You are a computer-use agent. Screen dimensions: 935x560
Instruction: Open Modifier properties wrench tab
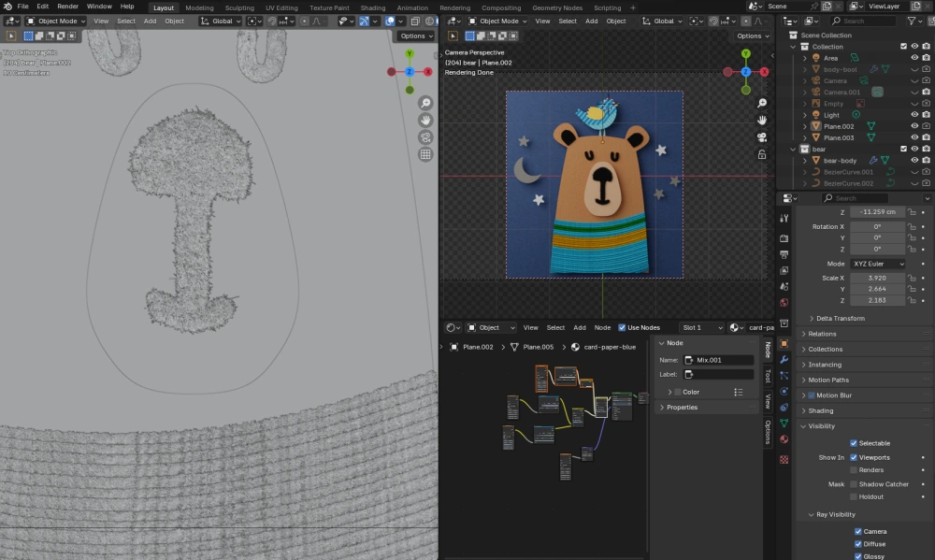pos(784,359)
